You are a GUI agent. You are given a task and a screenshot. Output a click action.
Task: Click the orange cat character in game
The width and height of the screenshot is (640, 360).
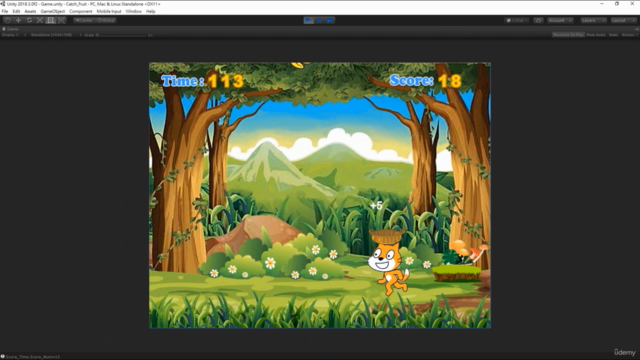[x=388, y=269]
